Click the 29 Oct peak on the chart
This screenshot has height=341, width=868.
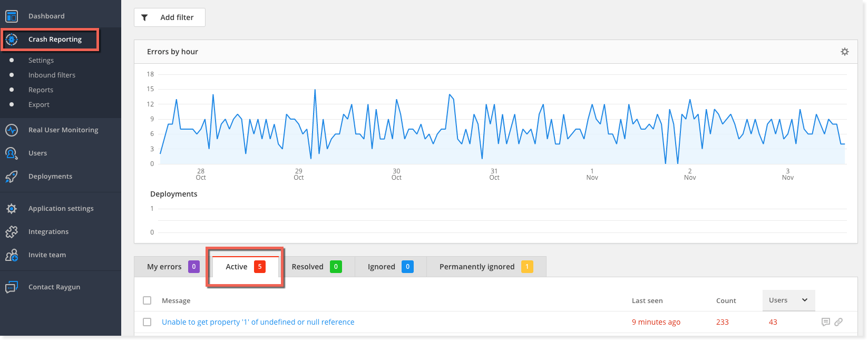[x=315, y=90]
